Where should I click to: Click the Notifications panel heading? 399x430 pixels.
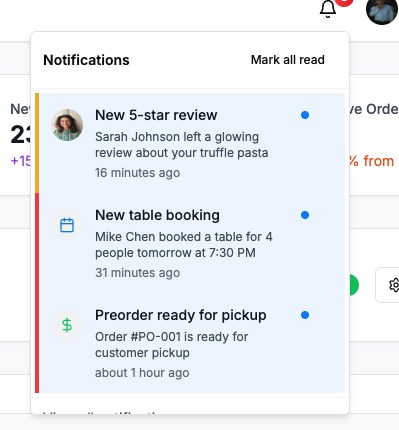point(86,60)
